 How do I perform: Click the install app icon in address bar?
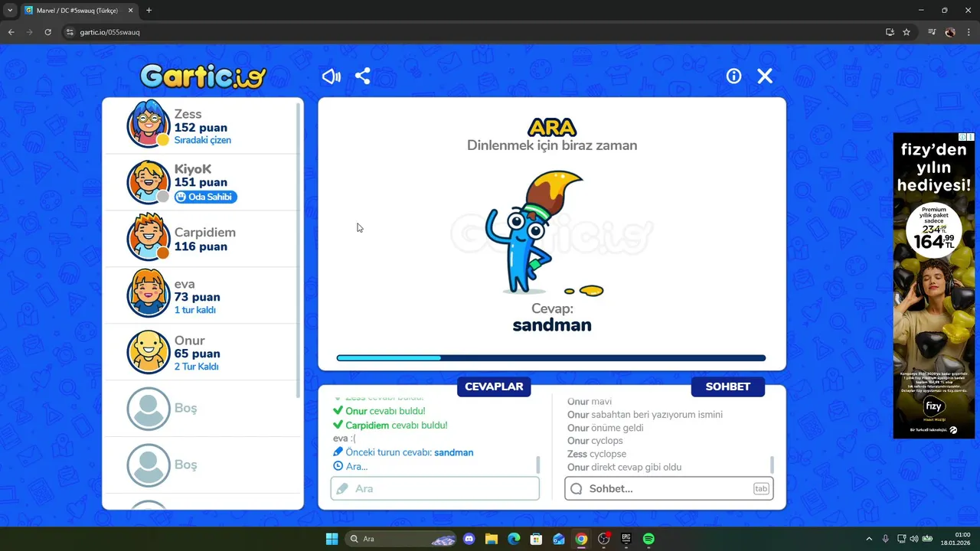pyautogui.click(x=890, y=32)
